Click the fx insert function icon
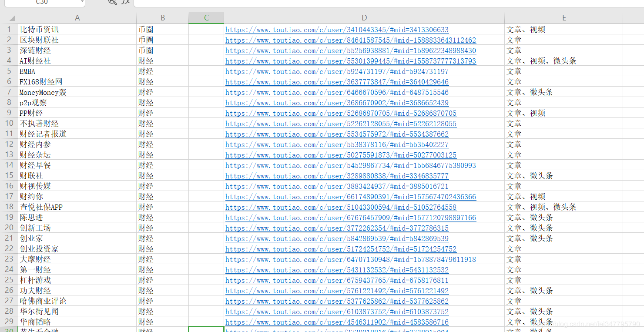 pyautogui.click(x=126, y=2)
